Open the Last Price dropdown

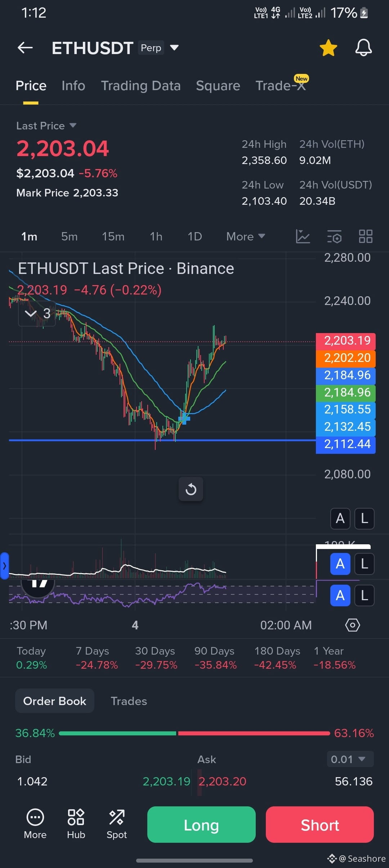pos(46,126)
